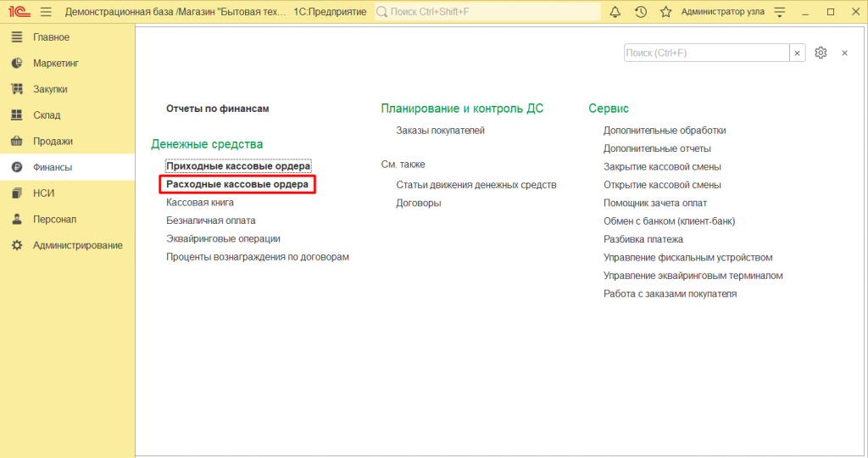
Task: Focus the menu search box Ctrl+F
Action: pos(706,53)
